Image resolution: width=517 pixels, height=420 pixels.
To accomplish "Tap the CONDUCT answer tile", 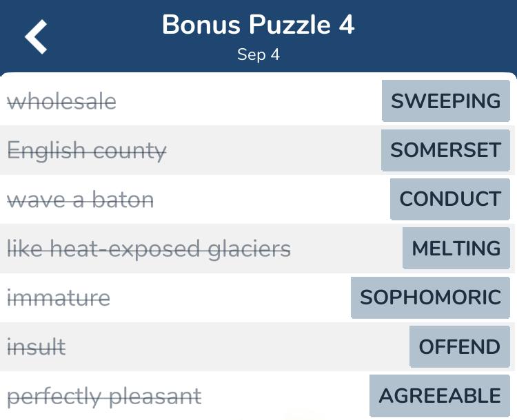I will pos(450,199).
